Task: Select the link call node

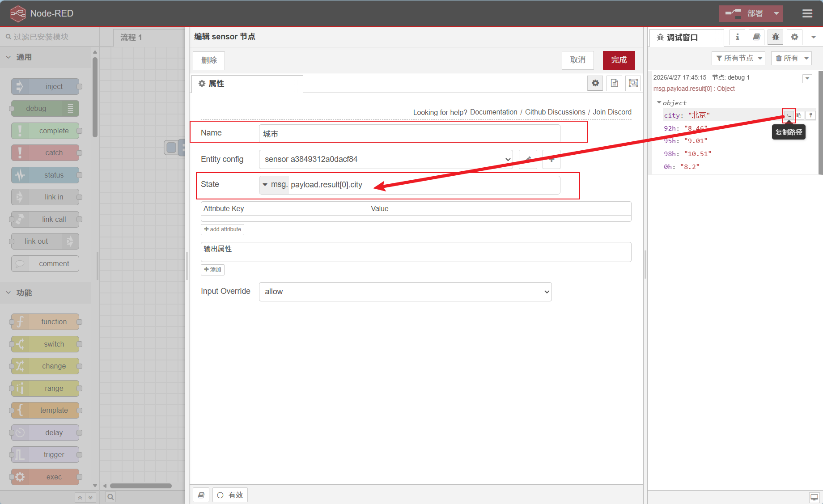Action: (x=45, y=219)
